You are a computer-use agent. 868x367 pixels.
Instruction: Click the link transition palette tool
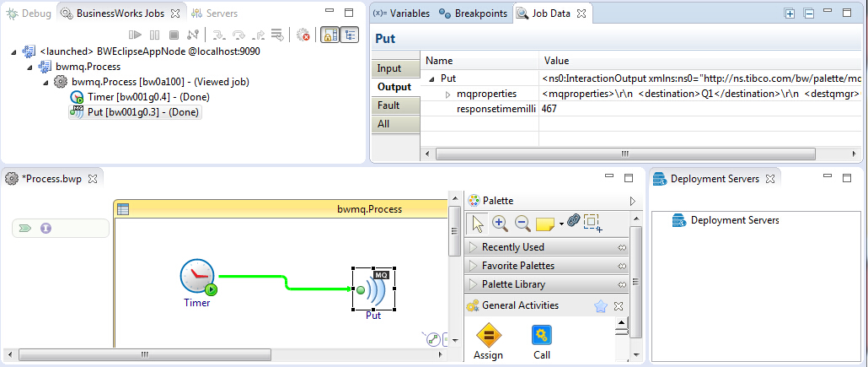tap(573, 221)
